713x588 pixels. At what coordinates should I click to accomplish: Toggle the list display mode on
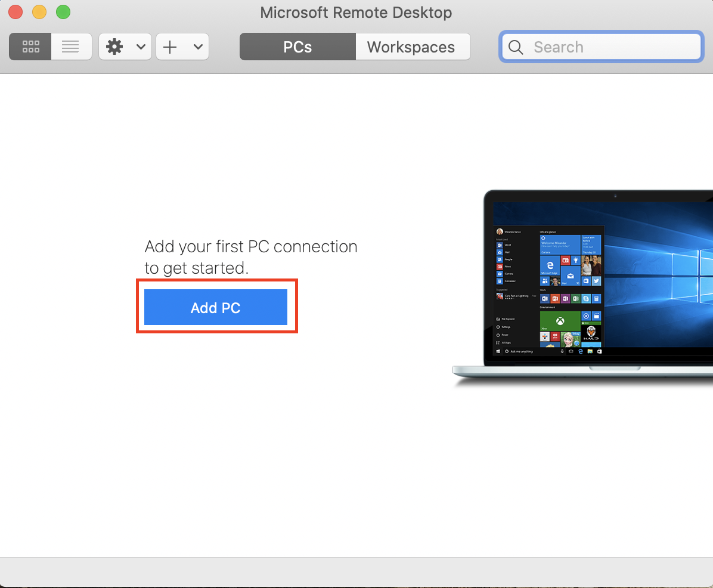(70, 47)
